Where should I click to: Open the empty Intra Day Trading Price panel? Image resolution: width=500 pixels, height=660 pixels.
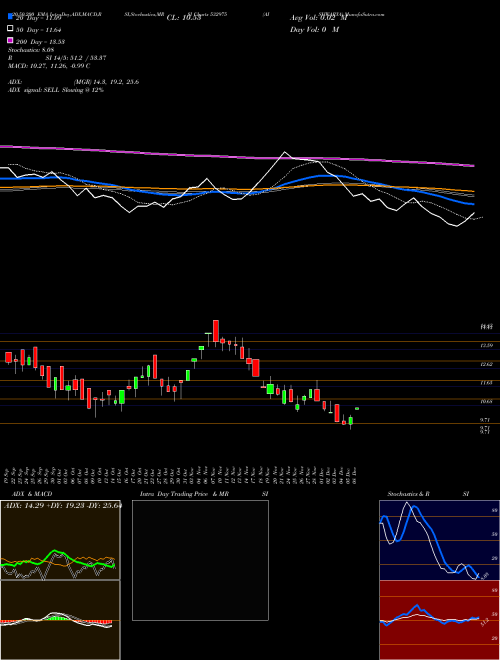click(x=200, y=560)
